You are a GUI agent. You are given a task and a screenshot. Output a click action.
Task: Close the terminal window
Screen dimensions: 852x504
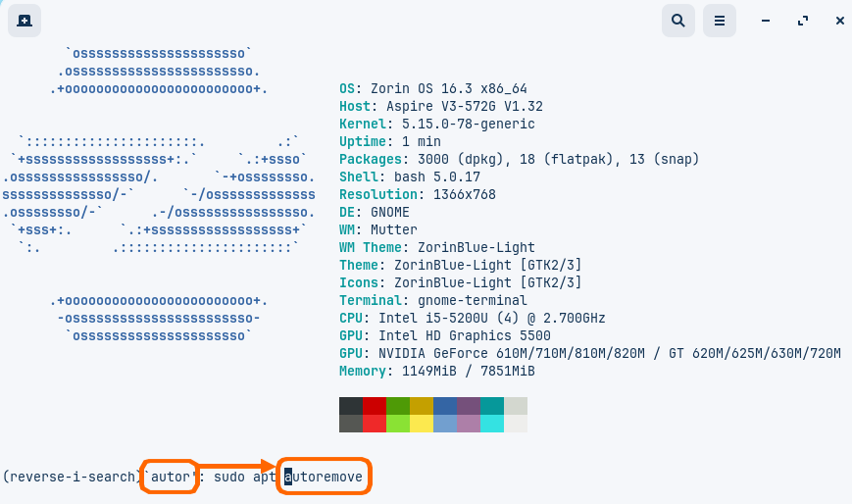click(x=839, y=20)
